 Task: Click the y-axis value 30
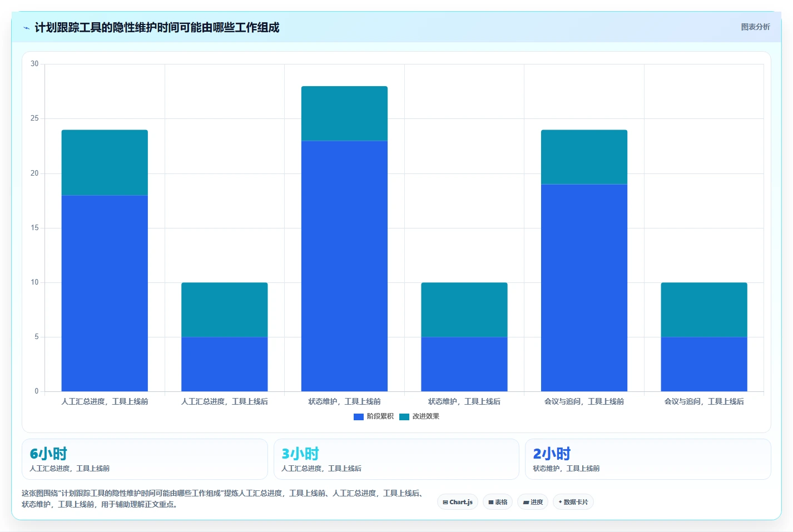pos(34,64)
